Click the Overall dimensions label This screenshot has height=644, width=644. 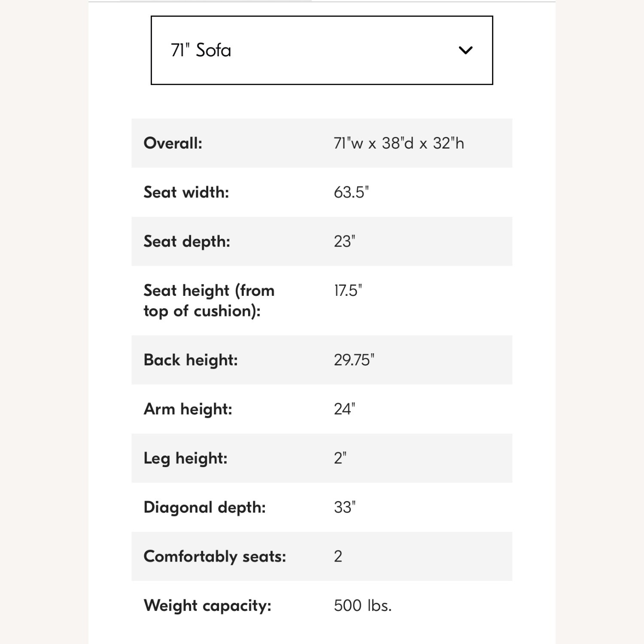173,143
